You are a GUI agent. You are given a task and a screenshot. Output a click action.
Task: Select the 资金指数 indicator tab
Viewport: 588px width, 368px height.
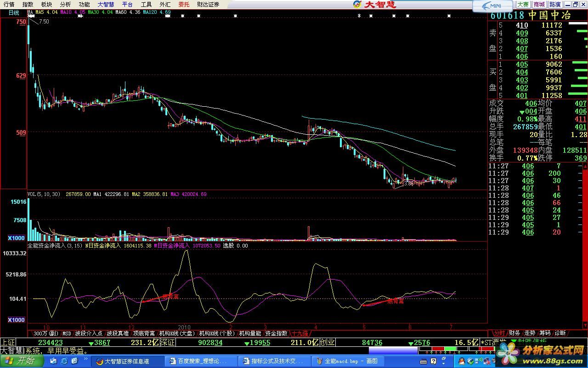277,333
